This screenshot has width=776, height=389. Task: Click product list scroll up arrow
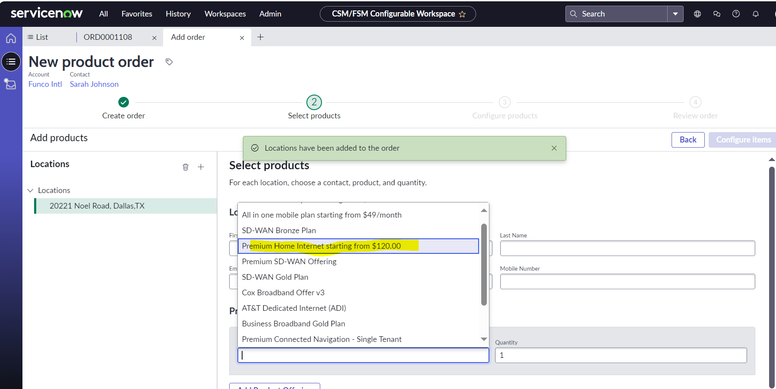[484, 211]
